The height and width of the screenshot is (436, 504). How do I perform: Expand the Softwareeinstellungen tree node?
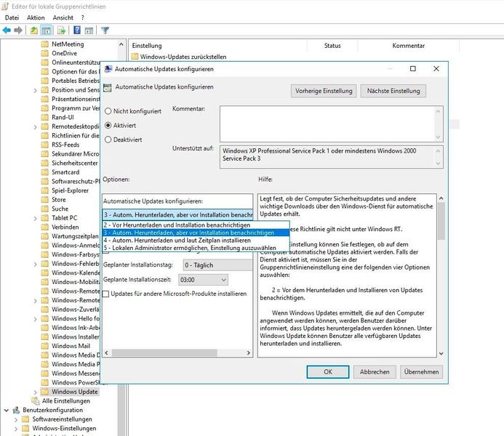pos(16,419)
